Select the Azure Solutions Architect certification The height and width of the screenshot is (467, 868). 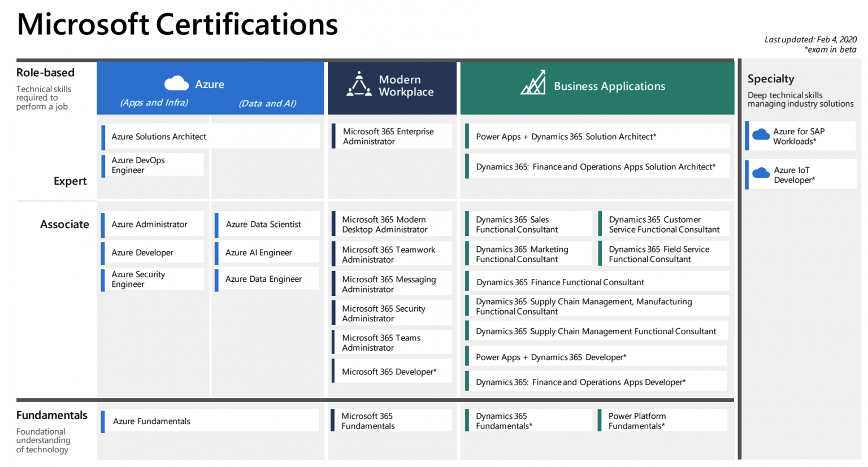(x=211, y=137)
